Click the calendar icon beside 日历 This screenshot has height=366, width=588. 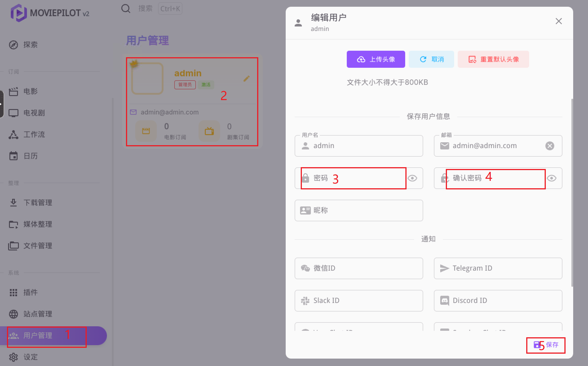[13, 156]
